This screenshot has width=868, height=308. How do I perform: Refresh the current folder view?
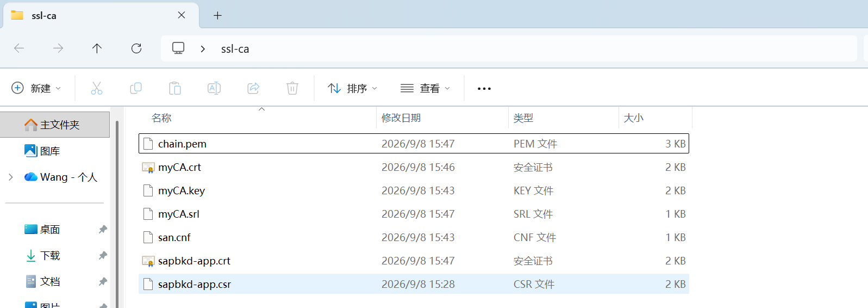tap(136, 48)
